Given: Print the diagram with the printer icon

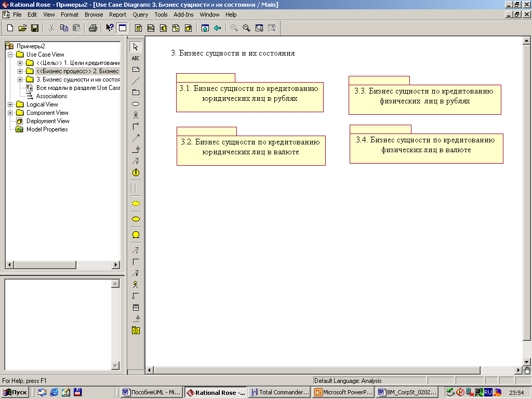Looking at the screenshot, I should [x=92, y=28].
